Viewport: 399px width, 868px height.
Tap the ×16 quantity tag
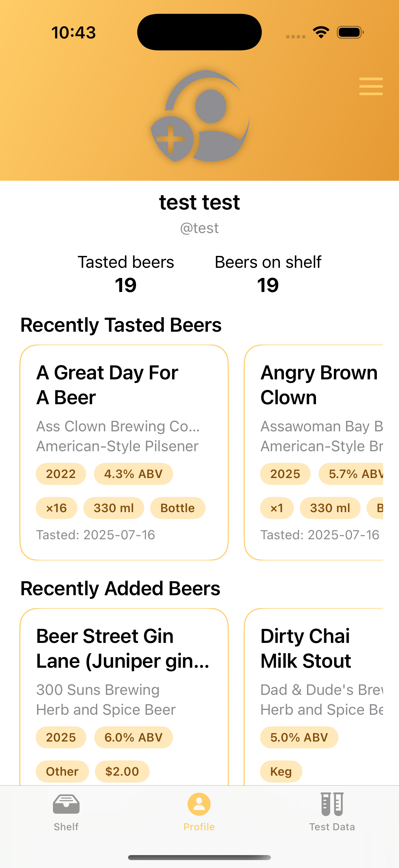click(x=57, y=508)
